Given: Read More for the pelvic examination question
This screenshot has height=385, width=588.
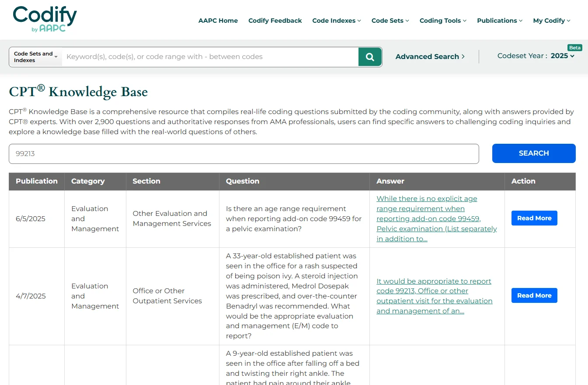Looking at the screenshot, I should tap(534, 218).
